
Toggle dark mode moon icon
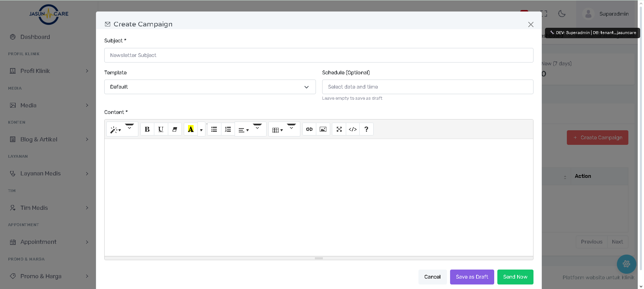tap(562, 14)
